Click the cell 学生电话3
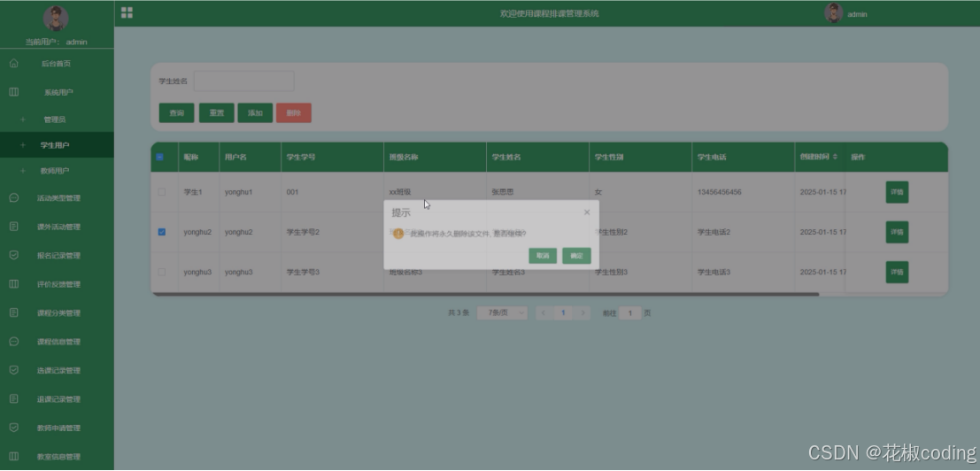980x471 pixels. click(714, 272)
